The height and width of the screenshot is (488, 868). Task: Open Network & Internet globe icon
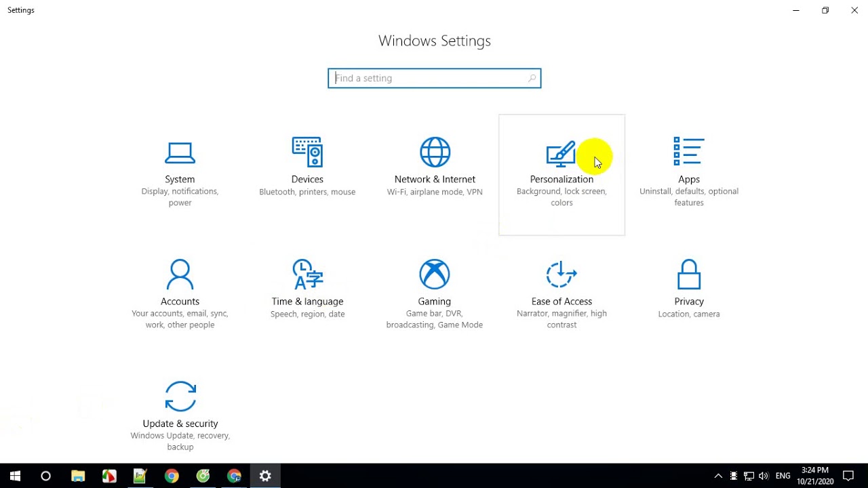point(435,152)
